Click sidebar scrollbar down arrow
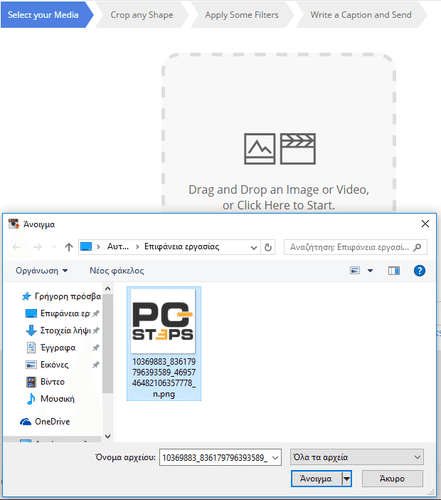The image size is (441, 500). [108, 436]
